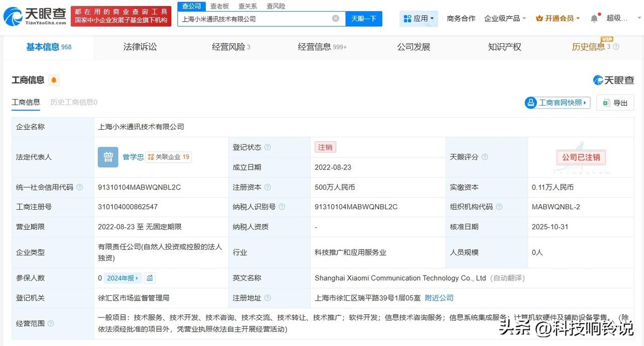Click help icon next to 天眼评分
Screen dimensions: 644x346
pos(485,157)
